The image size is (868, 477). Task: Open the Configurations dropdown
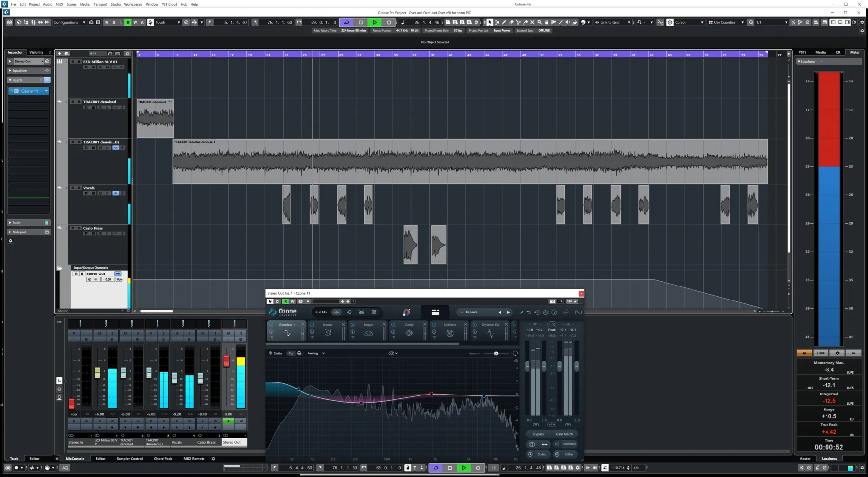69,22
